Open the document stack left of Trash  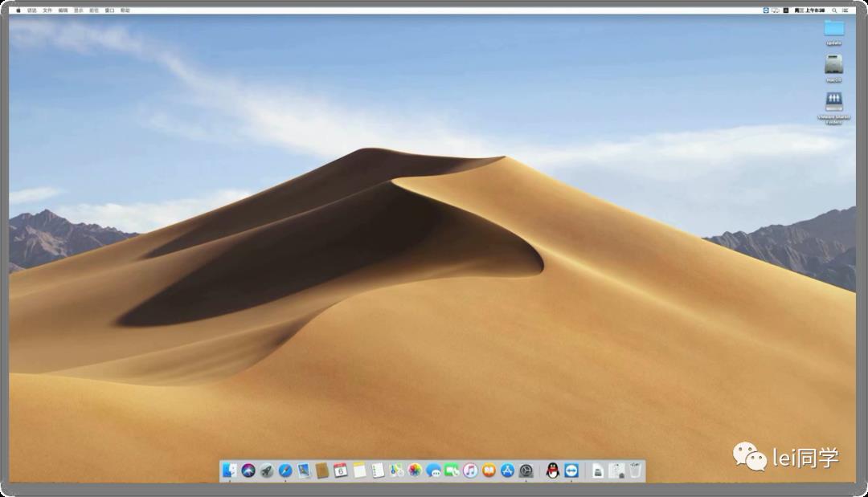598,471
